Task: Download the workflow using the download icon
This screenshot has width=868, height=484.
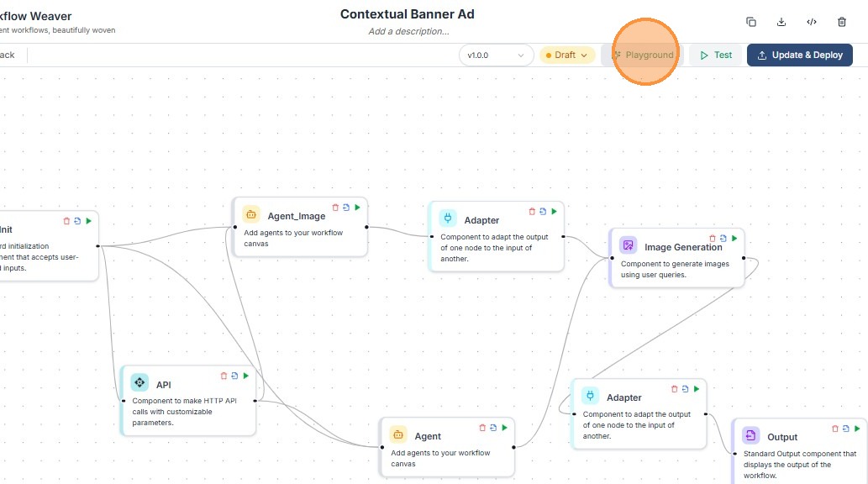Action: point(781,22)
